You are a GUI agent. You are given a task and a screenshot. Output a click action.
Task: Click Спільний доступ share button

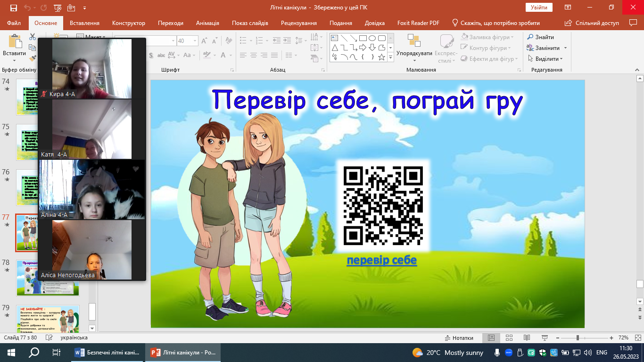[592, 23]
